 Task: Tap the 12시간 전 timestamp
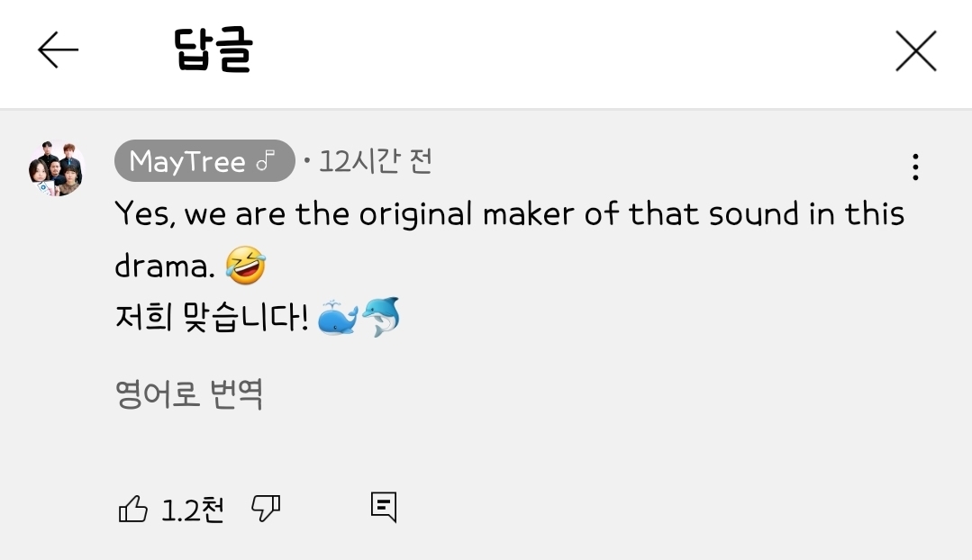(x=372, y=160)
